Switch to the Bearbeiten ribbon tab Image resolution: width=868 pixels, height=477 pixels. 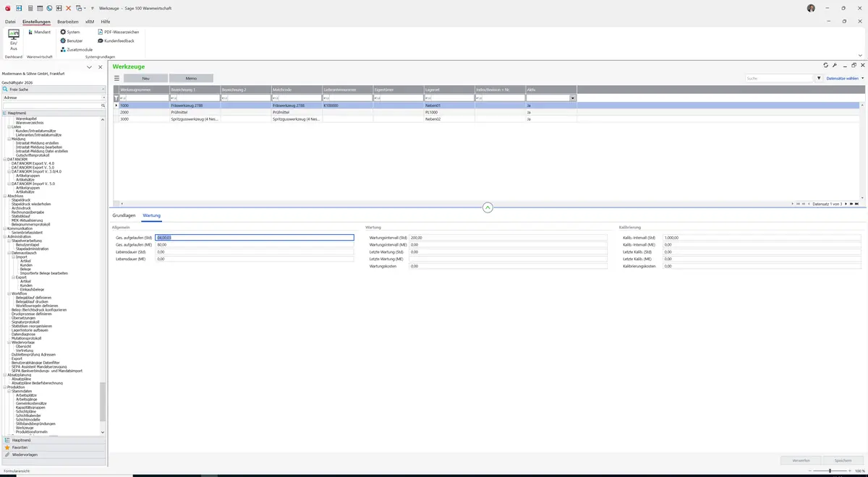(68, 22)
